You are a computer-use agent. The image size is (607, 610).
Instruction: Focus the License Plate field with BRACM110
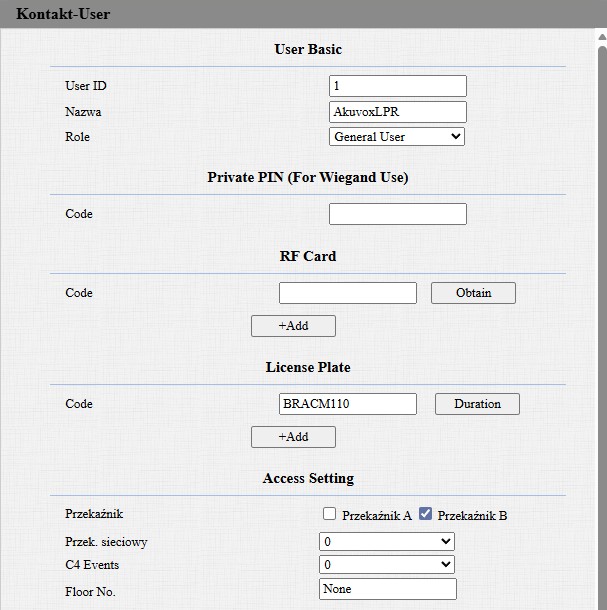(347, 404)
